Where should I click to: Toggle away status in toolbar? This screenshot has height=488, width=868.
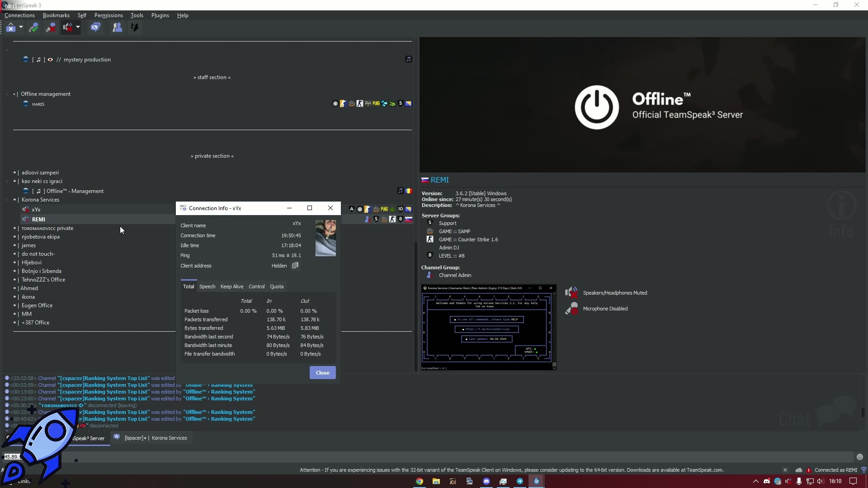34,27
